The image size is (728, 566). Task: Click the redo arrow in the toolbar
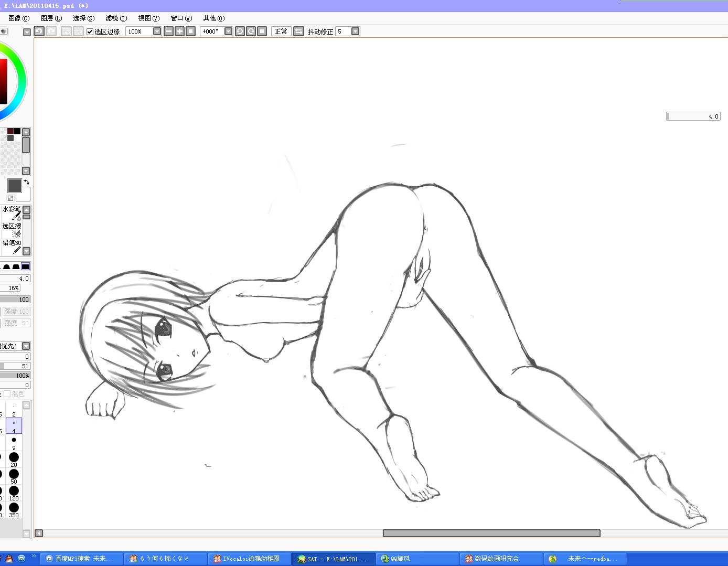[x=51, y=31]
